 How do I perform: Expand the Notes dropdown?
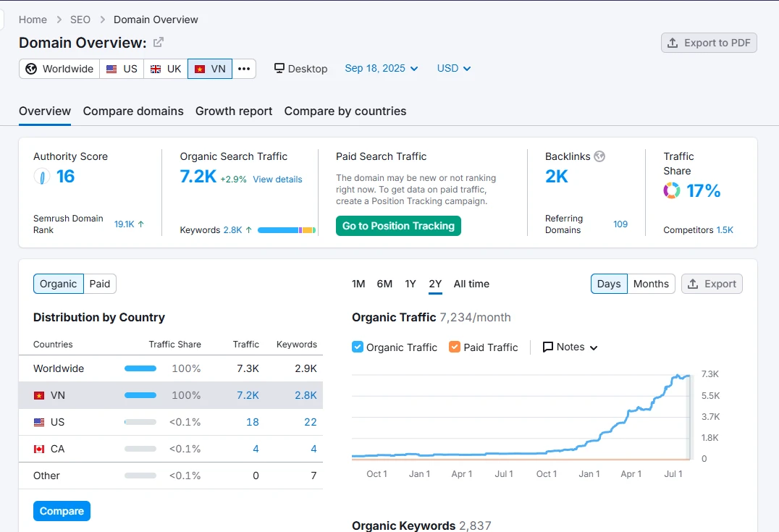pyautogui.click(x=570, y=347)
